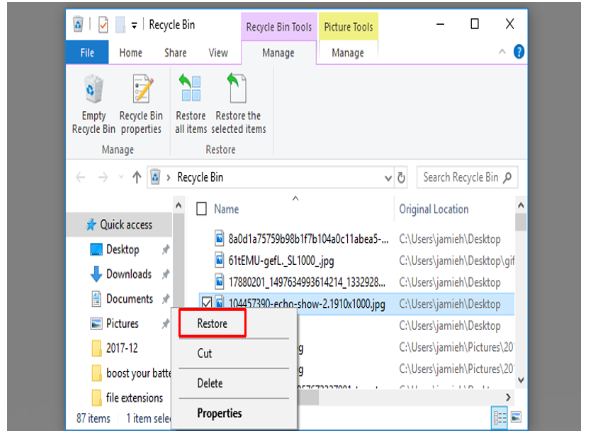The image size is (589, 431).
Task: Open the Quick Access Toolbar customize dropdown
Action: pyautogui.click(x=134, y=26)
